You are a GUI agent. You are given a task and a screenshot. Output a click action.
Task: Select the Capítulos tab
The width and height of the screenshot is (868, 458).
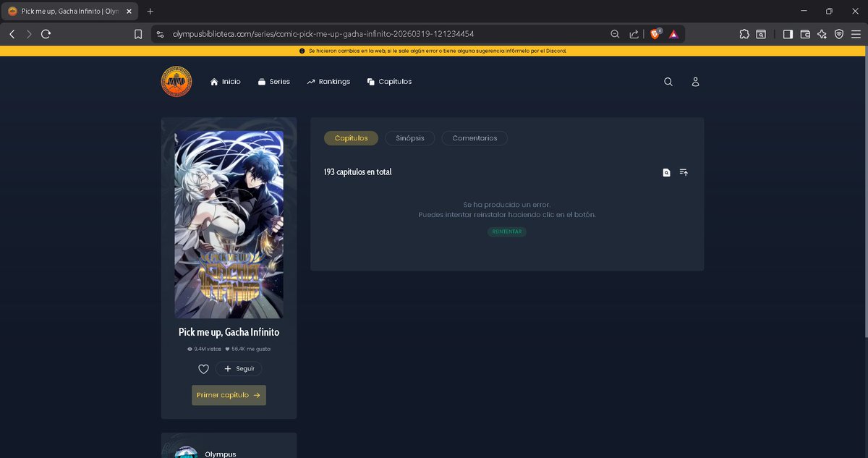[351, 138]
